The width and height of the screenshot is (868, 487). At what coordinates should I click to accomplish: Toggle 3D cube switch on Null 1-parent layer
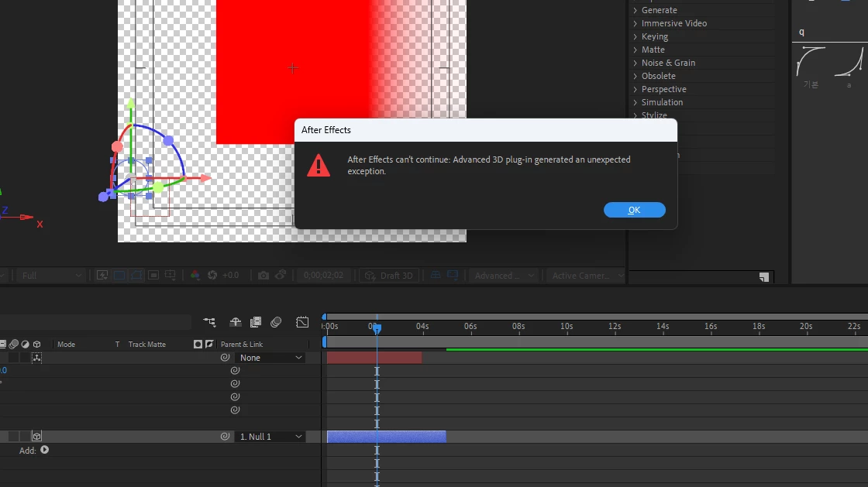coord(36,436)
